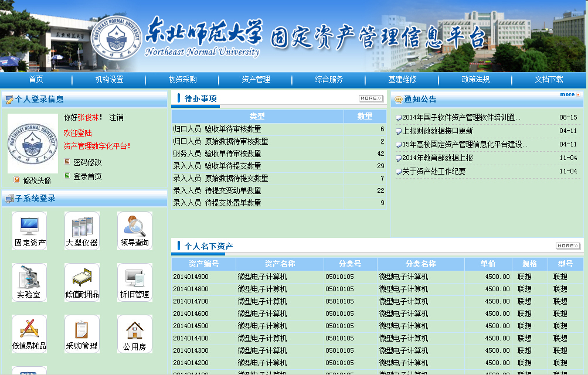
Task: Open the 公用房 subsystem icon
Action: tap(135, 334)
